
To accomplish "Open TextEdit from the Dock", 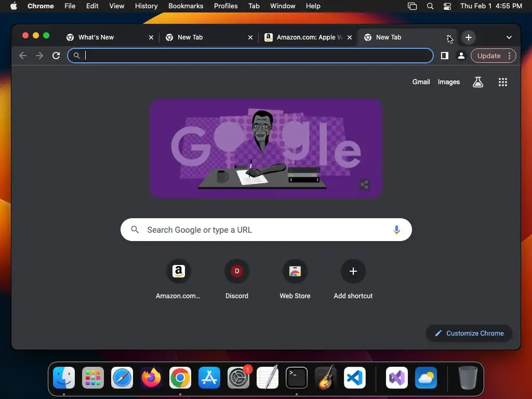I will pyautogui.click(x=268, y=378).
